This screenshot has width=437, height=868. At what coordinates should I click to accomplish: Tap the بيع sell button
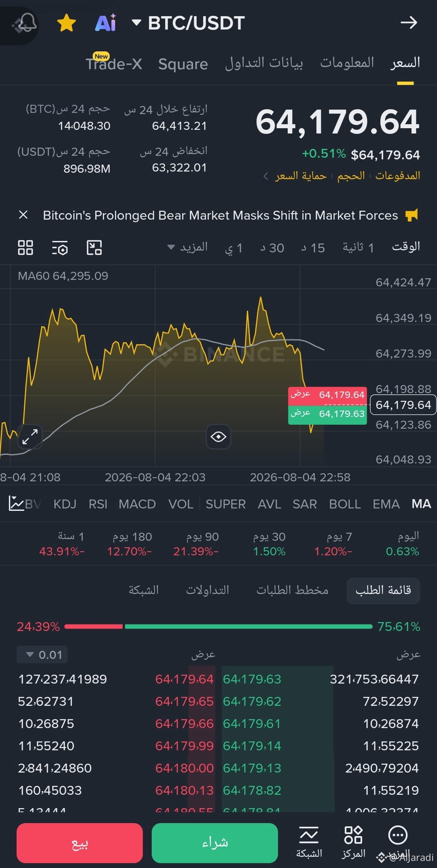(x=80, y=843)
